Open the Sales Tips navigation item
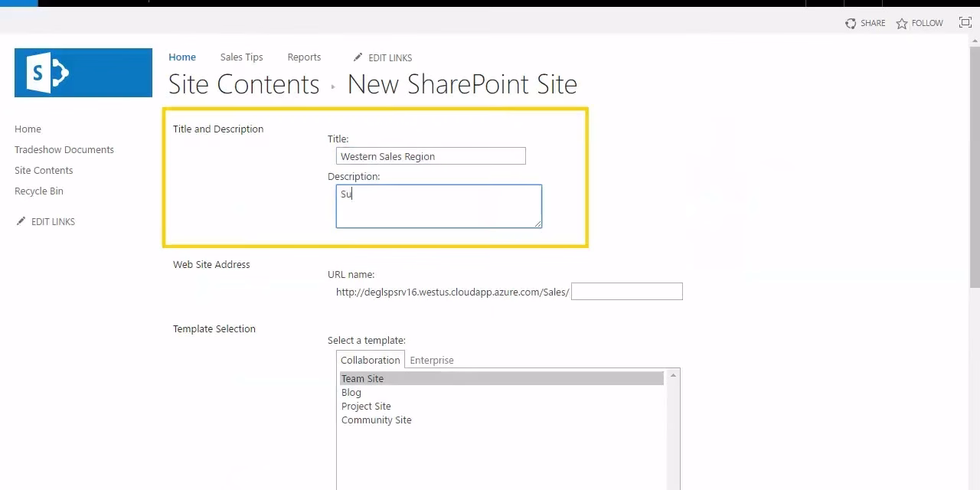980x490 pixels. 241,57
